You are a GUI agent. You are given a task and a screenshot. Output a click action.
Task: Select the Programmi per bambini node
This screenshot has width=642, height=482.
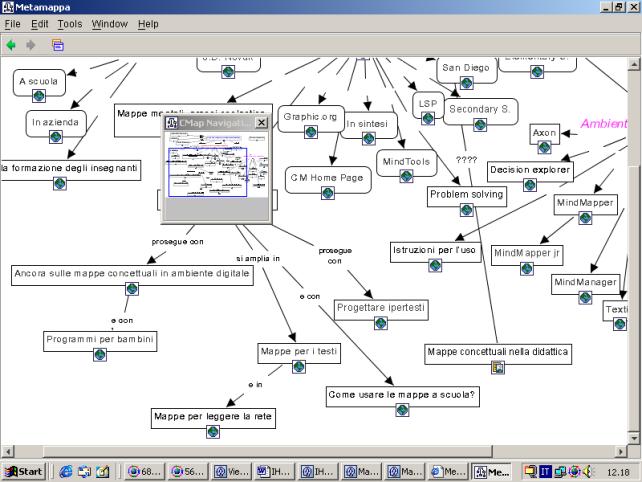click(x=100, y=341)
